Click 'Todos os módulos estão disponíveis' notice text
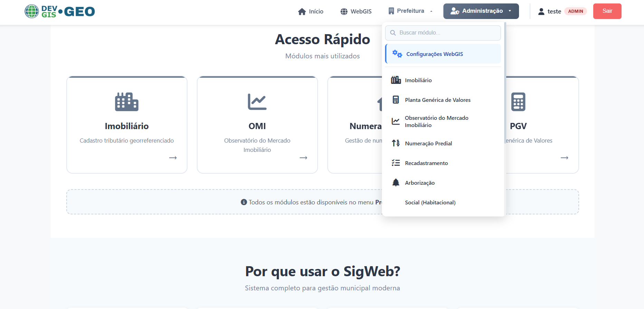 tap(311, 202)
